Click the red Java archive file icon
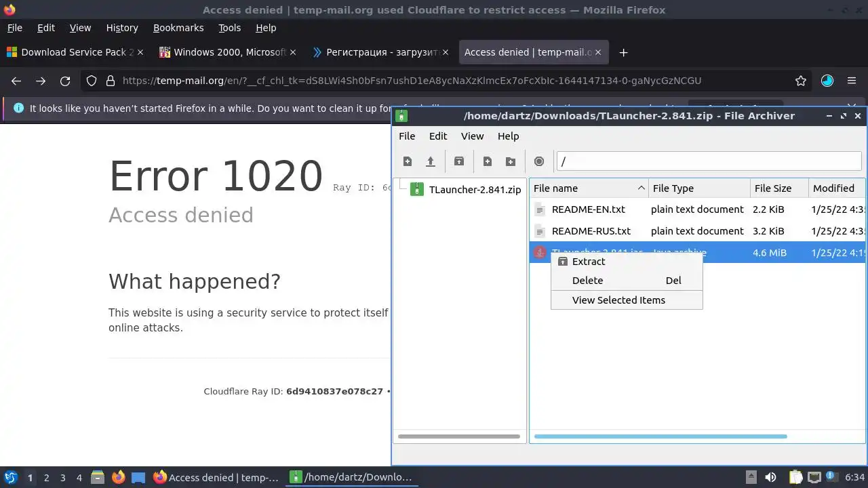The width and height of the screenshot is (868, 488). click(x=540, y=252)
